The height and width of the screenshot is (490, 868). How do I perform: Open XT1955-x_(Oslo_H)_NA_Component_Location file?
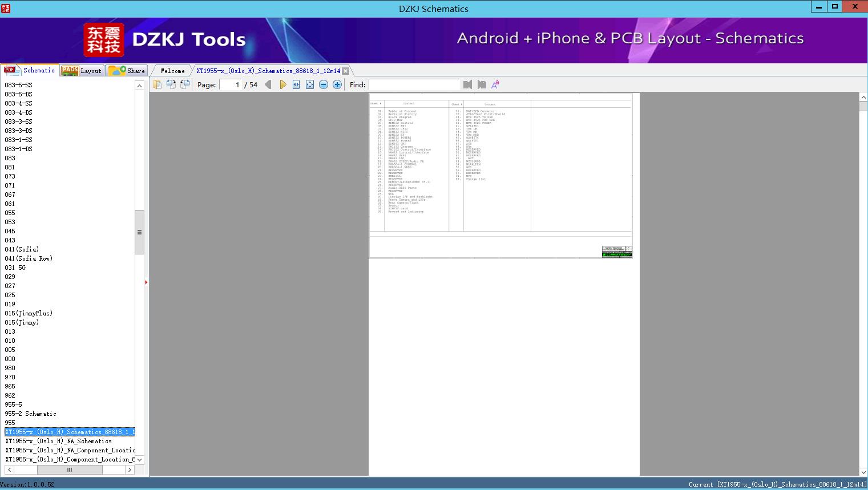click(x=70, y=450)
